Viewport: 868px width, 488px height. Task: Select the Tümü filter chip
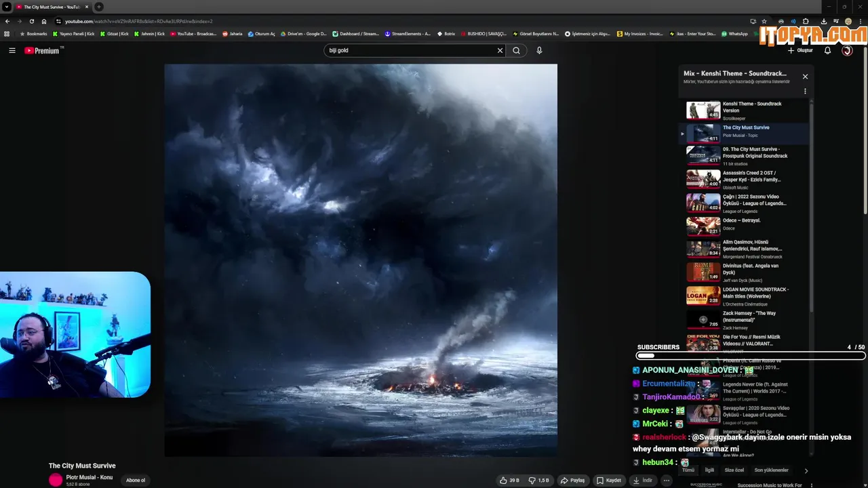tap(688, 470)
